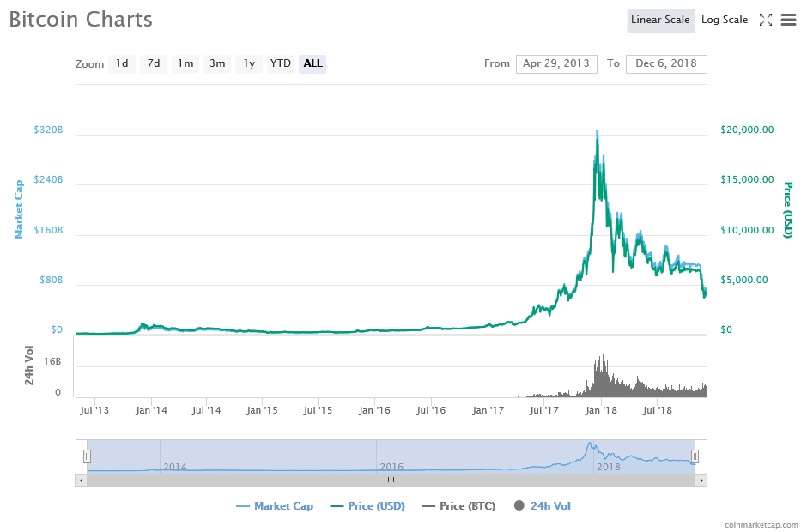Select the 7d zoom range
807x532 pixels.
tap(154, 63)
